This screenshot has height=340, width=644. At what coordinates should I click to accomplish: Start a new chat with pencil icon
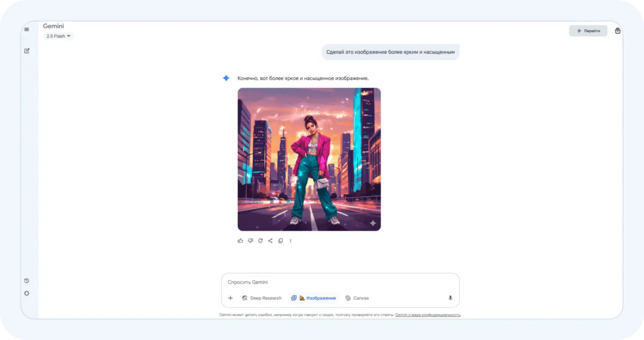(x=27, y=51)
